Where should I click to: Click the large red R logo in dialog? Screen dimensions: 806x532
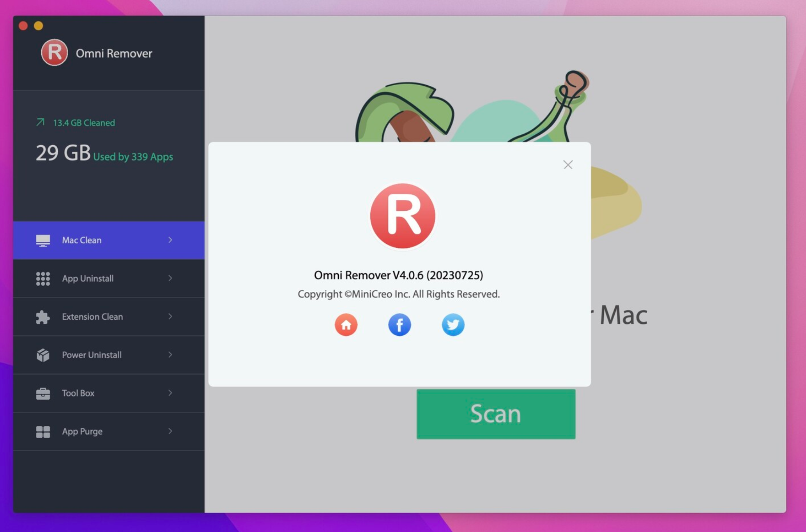coord(403,216)
